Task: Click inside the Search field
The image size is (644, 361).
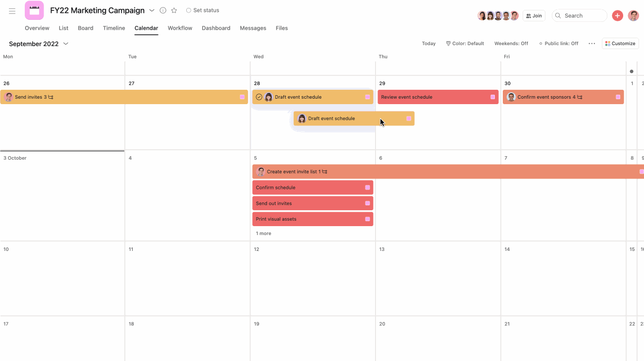Action: coord(580,15)
